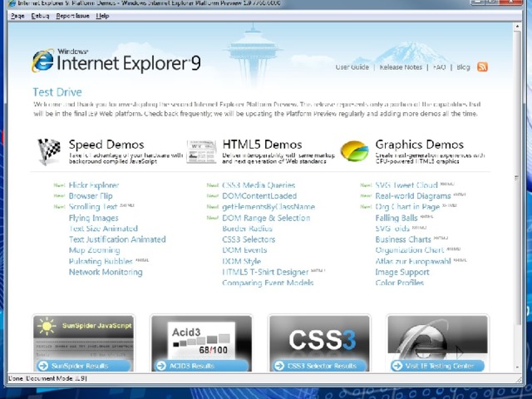Click the arrow icon on SunSpider Results
532x399 pixels.
[43, 366]
